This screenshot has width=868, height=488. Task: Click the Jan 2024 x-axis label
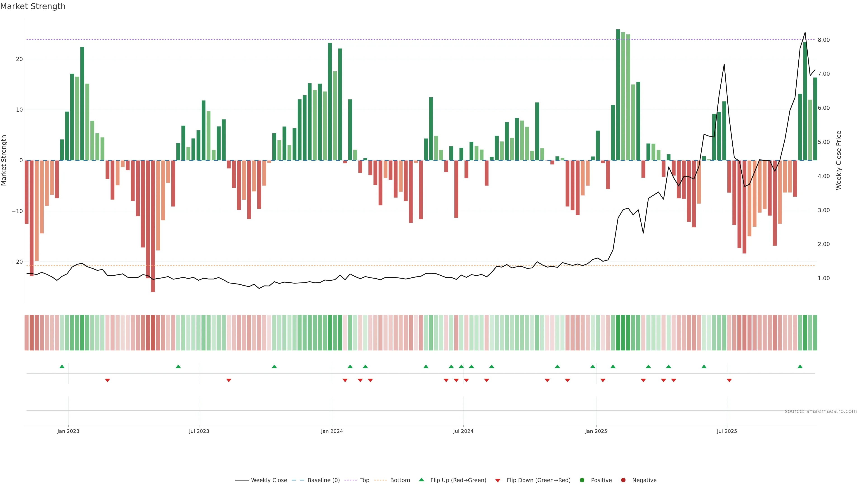tap(332, 431)
